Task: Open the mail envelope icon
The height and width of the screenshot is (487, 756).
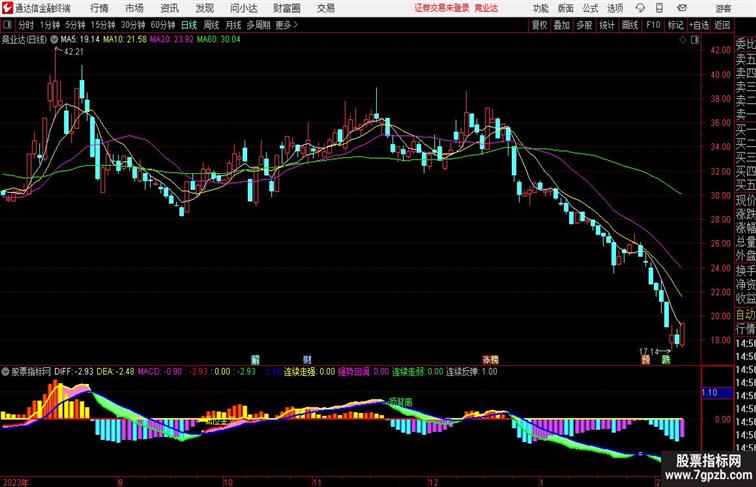Action: [x=682, y=8]
